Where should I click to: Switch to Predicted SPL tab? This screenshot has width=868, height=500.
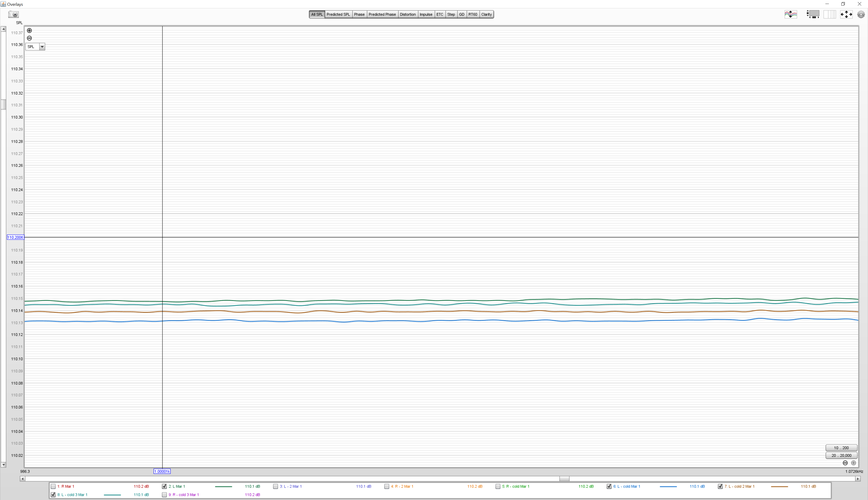[338, 14]
